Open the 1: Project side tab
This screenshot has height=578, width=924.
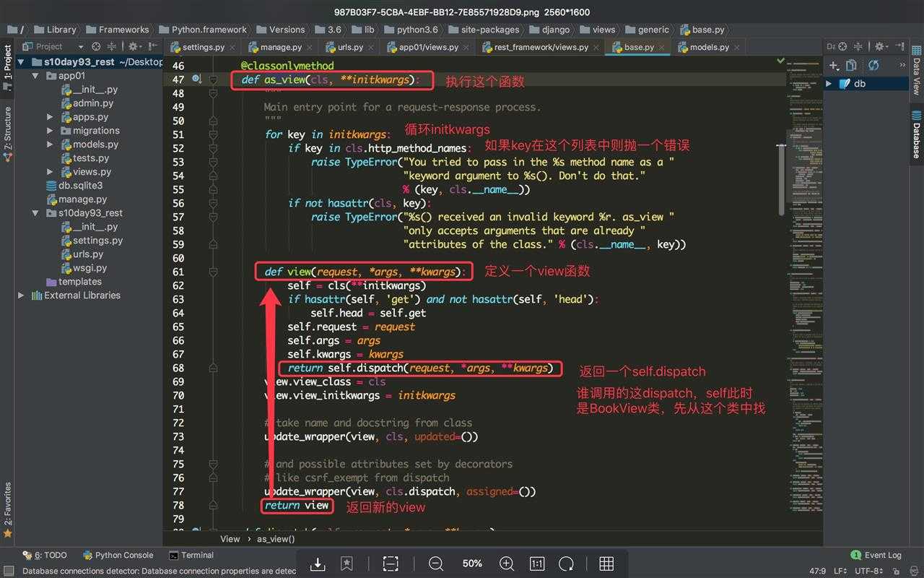(7, 66)
